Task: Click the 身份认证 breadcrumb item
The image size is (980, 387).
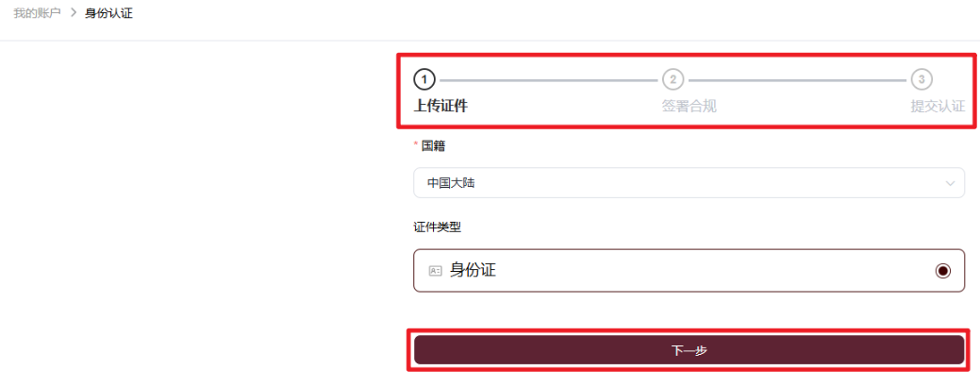Action: (108, 13)
